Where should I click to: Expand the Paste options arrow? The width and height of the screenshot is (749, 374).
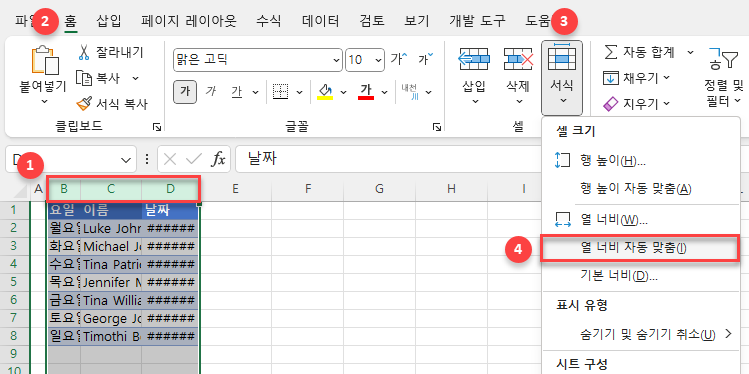tap(44, 101)
